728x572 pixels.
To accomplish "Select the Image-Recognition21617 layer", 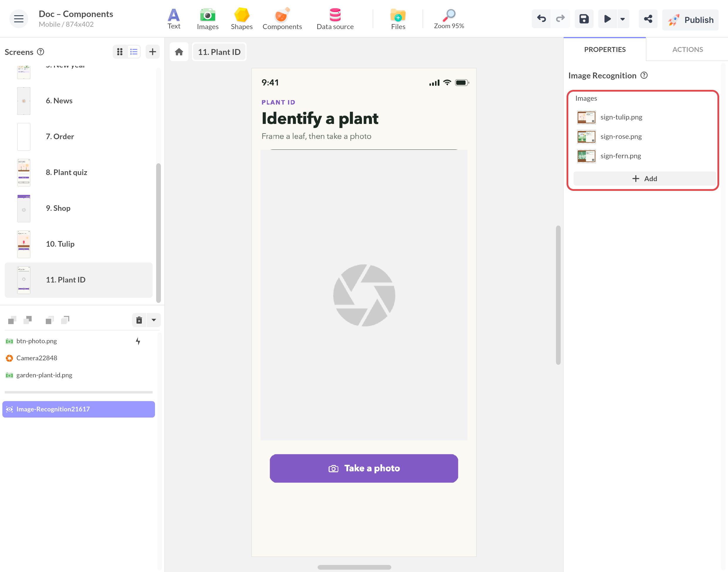I will pyautogui.click(x=78, y=409).
